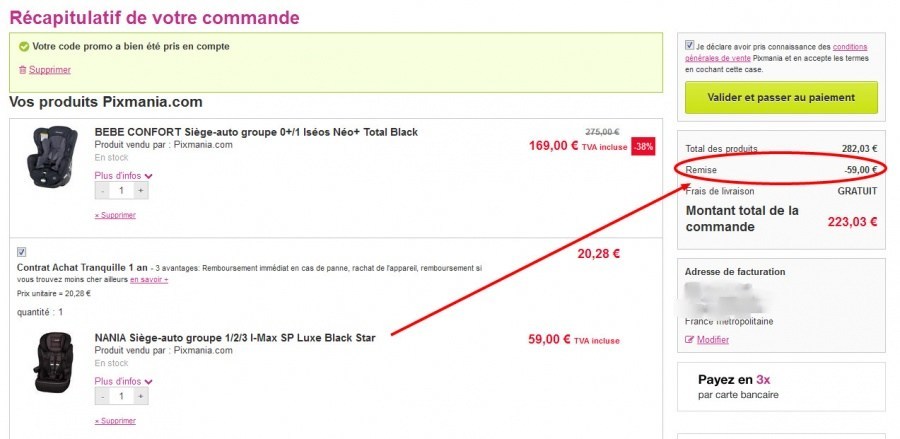Screen dimensions: 900x439
Task: Increase NANIA seat quantity with plus button
Action: coord(141,396)
